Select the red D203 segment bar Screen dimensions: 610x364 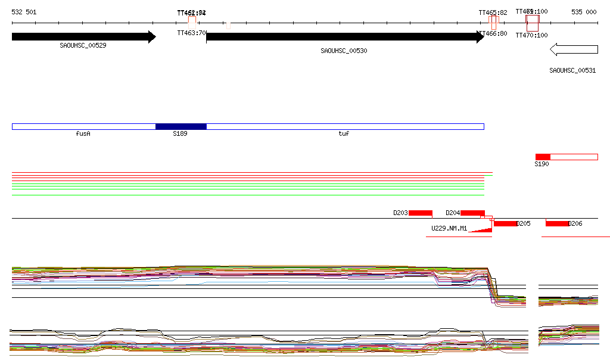point(420,213)
